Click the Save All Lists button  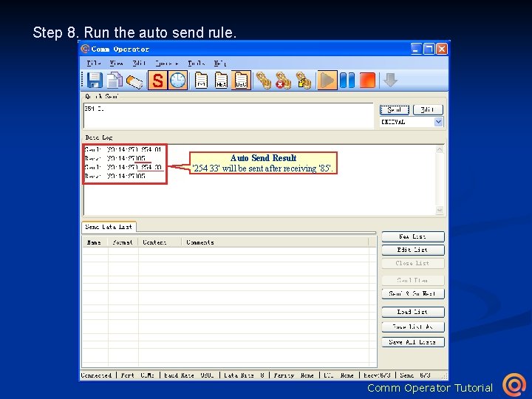413,342
